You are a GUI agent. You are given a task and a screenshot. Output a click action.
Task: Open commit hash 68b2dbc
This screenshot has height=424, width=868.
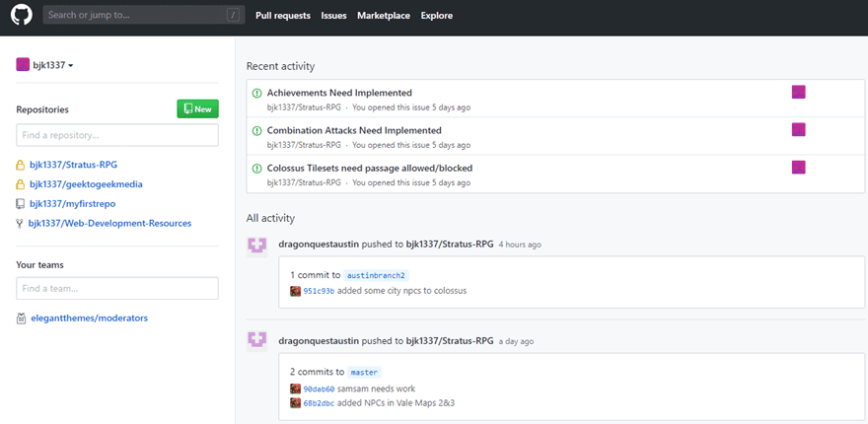tap(319, 403)
